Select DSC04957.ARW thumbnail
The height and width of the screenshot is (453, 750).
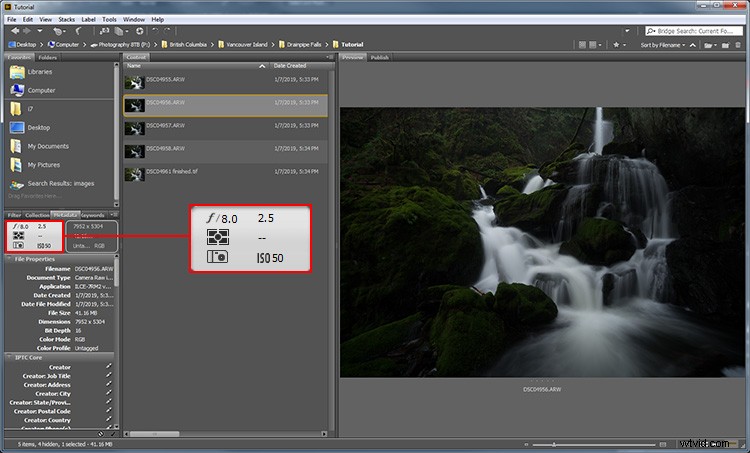click(x=135, y=129)
